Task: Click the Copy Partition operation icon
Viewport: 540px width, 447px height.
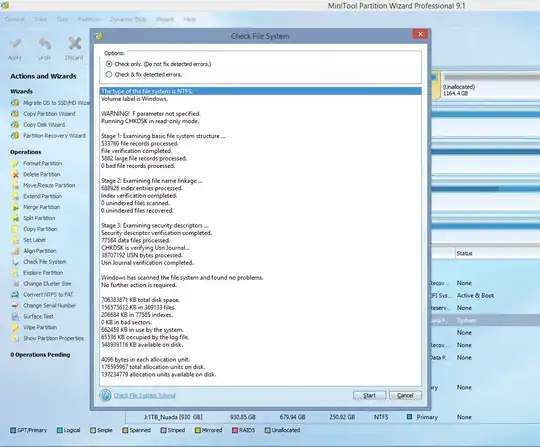Action: pos(15,229)
